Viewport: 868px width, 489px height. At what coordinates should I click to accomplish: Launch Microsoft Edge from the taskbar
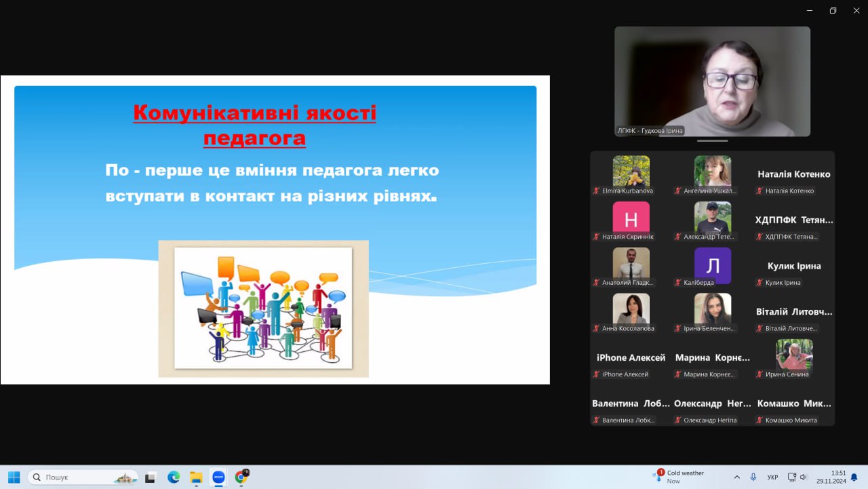(174, 477)
